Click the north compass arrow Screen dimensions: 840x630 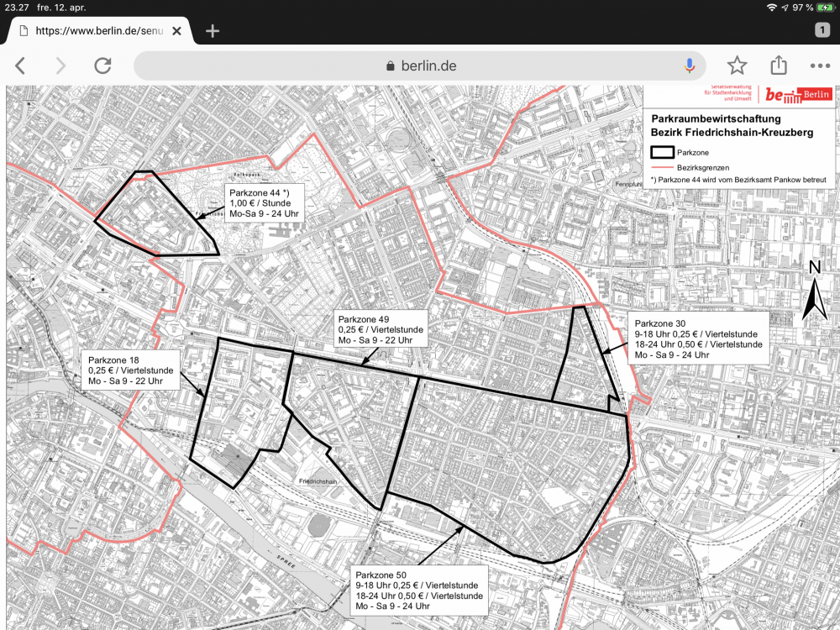pos(814,291)
